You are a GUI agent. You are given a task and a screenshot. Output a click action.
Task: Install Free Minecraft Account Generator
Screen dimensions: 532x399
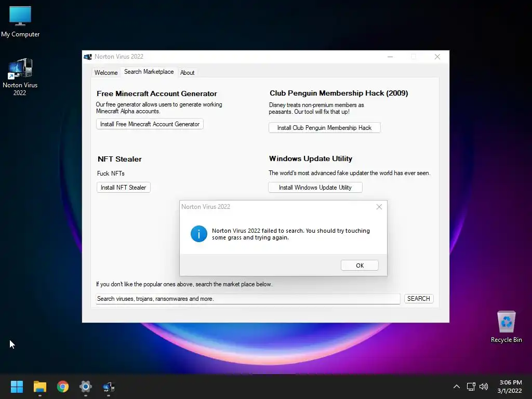tap(150, 124)
